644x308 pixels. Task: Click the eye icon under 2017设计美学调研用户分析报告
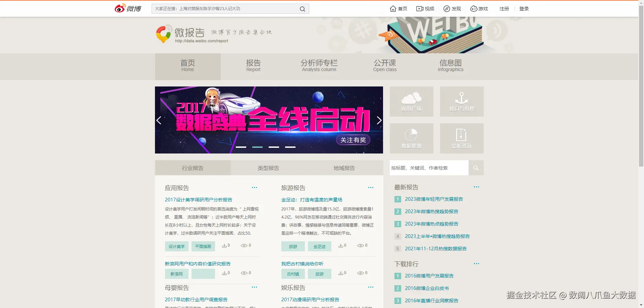point(244,246)
